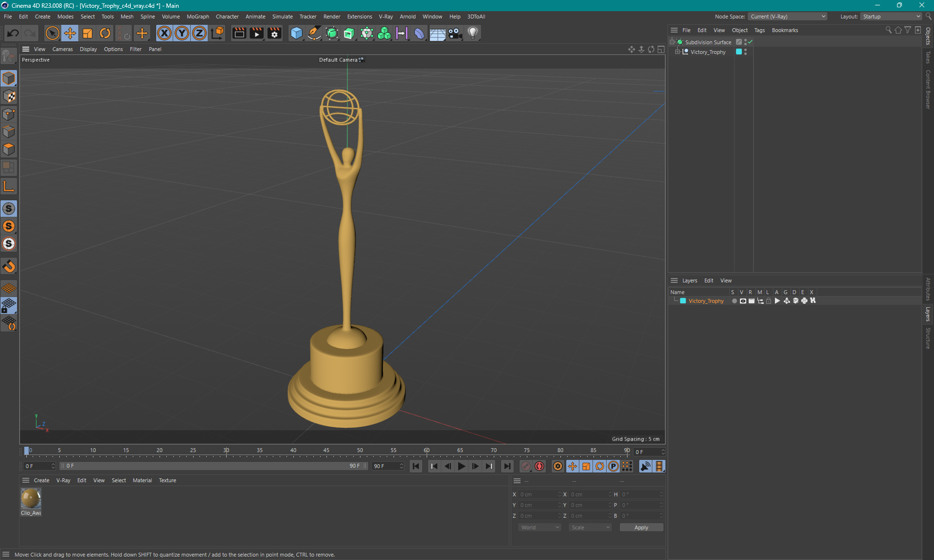This screenshot has width=934, height=560.
Task: Open the World coordinate mode dropdown
Action: [x=539, y=527]
